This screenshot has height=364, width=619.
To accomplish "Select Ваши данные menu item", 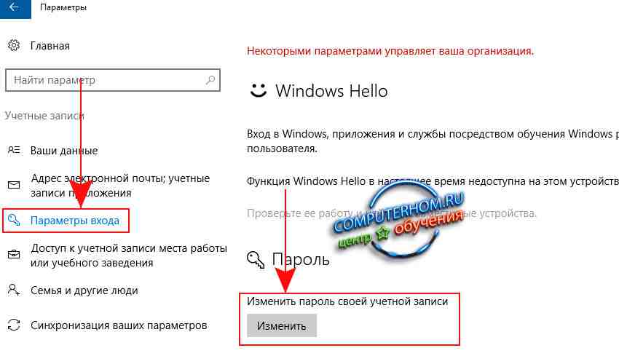I will [x=64, y=151].
